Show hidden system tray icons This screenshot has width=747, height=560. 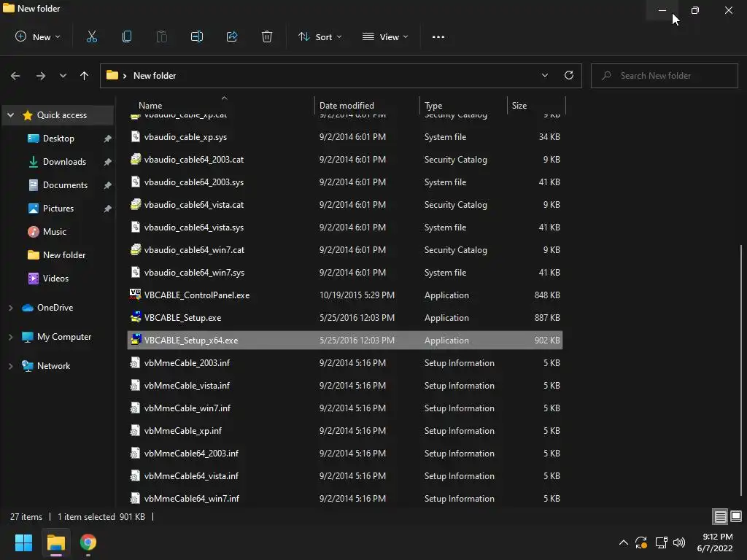623,542
